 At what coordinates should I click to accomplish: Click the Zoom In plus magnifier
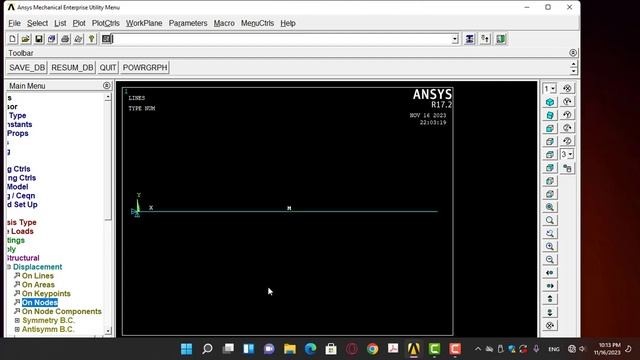pyautogui.click(x=550, y=247)
